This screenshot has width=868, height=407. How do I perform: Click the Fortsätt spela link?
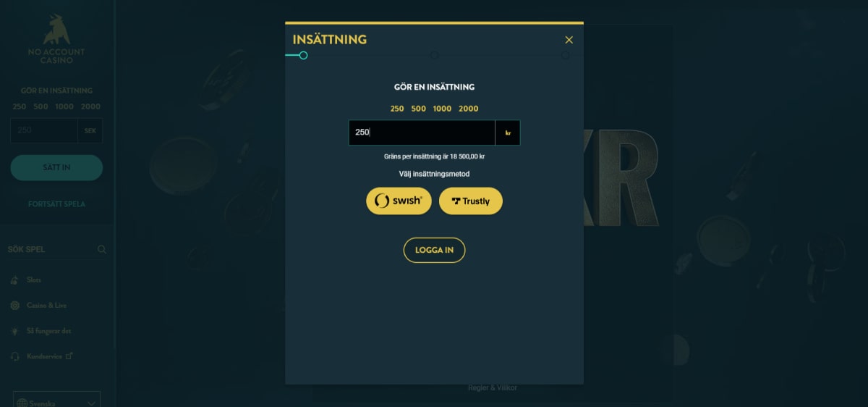(x=56, y=204)
